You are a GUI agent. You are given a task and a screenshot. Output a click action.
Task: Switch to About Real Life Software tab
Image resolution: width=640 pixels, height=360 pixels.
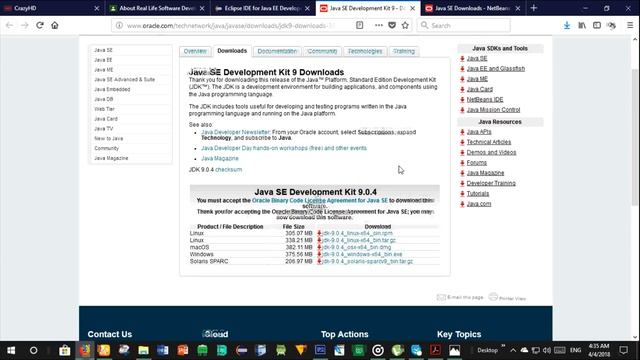click(x=158, y=8)
